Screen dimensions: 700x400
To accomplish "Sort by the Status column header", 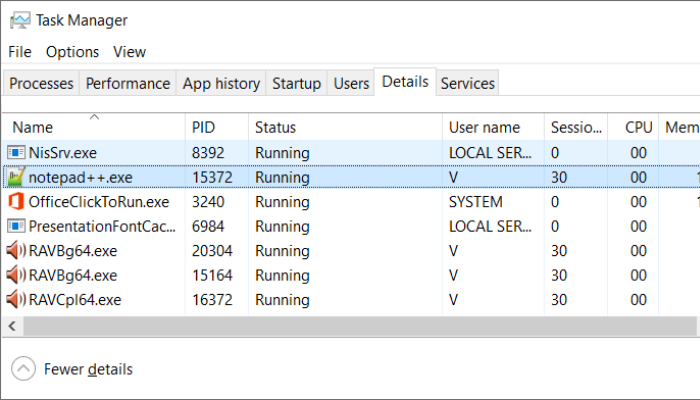I will (345, 127).
